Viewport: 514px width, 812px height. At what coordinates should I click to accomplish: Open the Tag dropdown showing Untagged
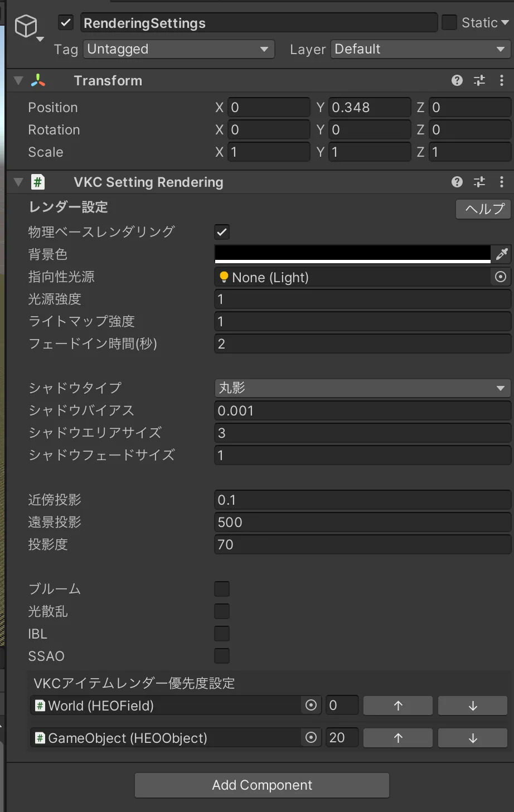tap(178, 49)
